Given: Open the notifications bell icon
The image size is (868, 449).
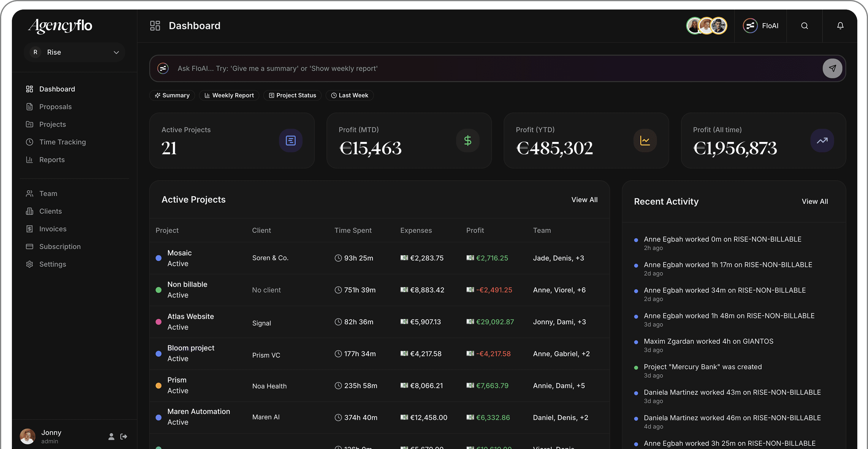Looking at the screenshot, I should click(840, 25).
